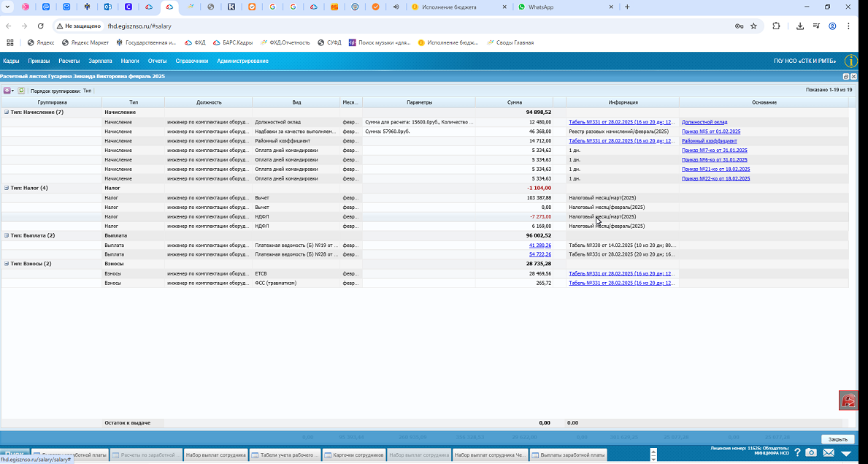Open the Справочники menu

(191, 61)
